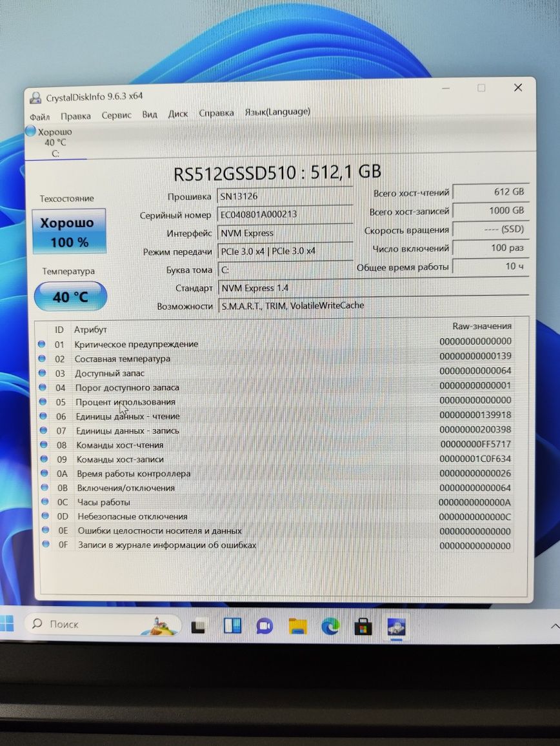Click the taskbar Поиск search box
This screenshot has height=746, width=560.
tap(103, 624)
